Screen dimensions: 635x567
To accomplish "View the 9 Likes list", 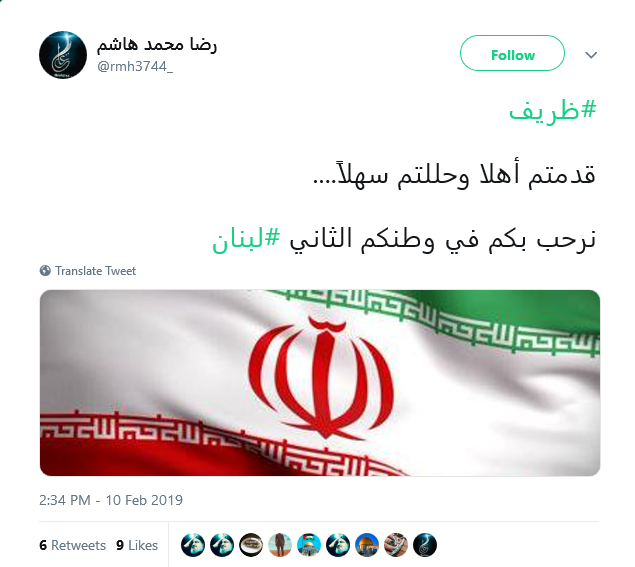I will point(137,545).
